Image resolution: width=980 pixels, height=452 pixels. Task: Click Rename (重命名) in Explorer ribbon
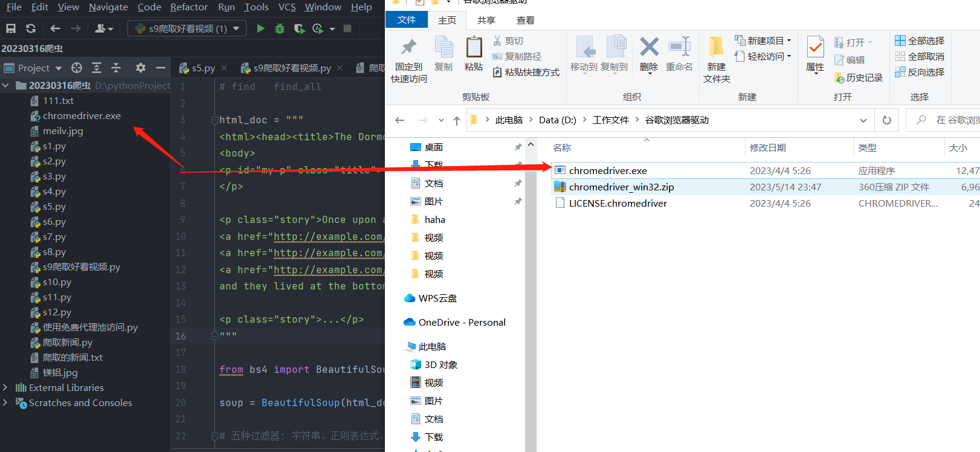coord(680,54)
